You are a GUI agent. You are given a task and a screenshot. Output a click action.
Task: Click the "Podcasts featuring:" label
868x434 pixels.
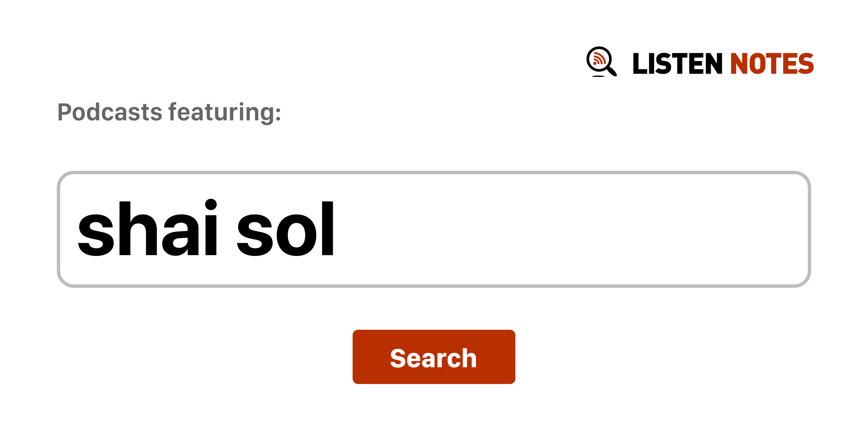tap(169, 112)
